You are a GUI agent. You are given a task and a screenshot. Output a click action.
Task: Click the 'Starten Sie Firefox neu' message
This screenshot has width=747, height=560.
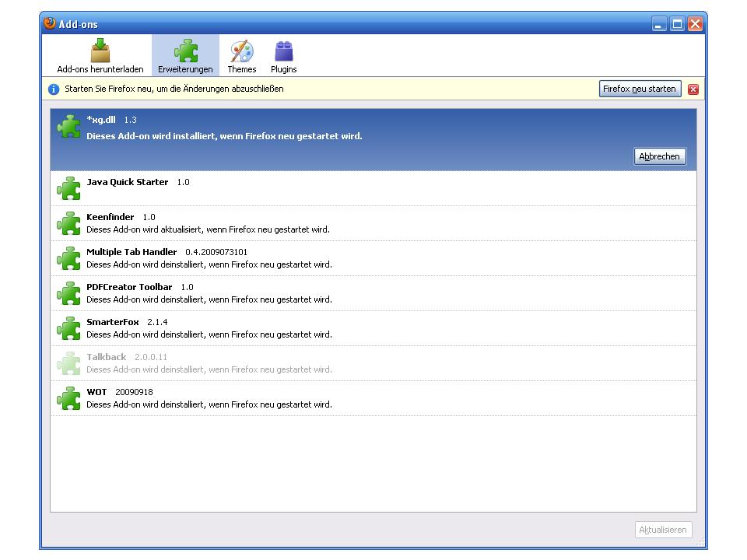(174, 89)
